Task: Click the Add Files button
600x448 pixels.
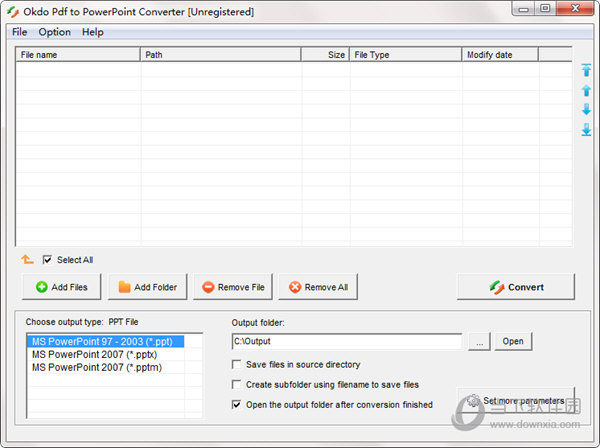Action: click(62, 287)
